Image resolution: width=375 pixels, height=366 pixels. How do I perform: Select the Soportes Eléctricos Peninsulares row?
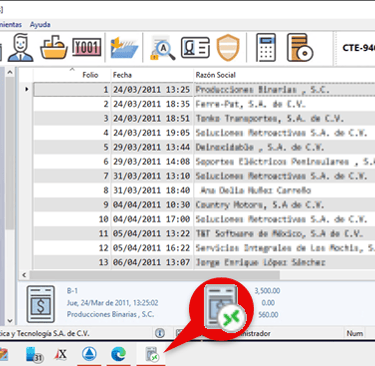(204, 161)
